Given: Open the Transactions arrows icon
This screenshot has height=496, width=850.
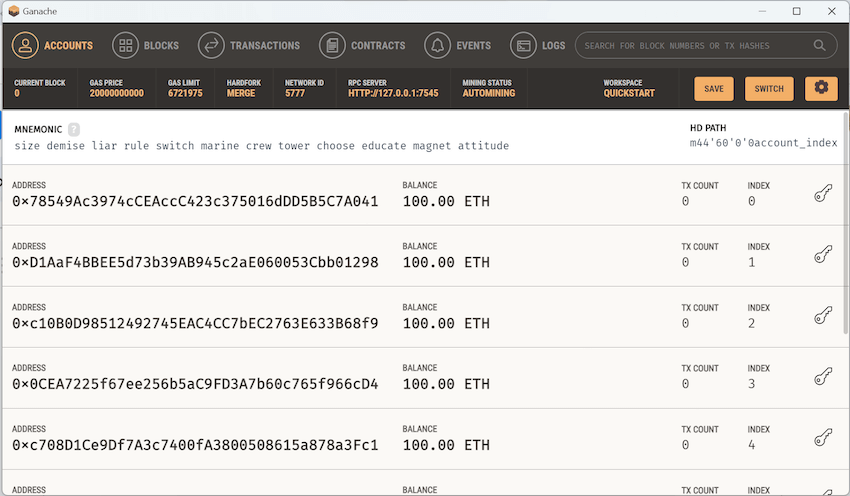Looking at the screenshot, I should pos(211,46).
